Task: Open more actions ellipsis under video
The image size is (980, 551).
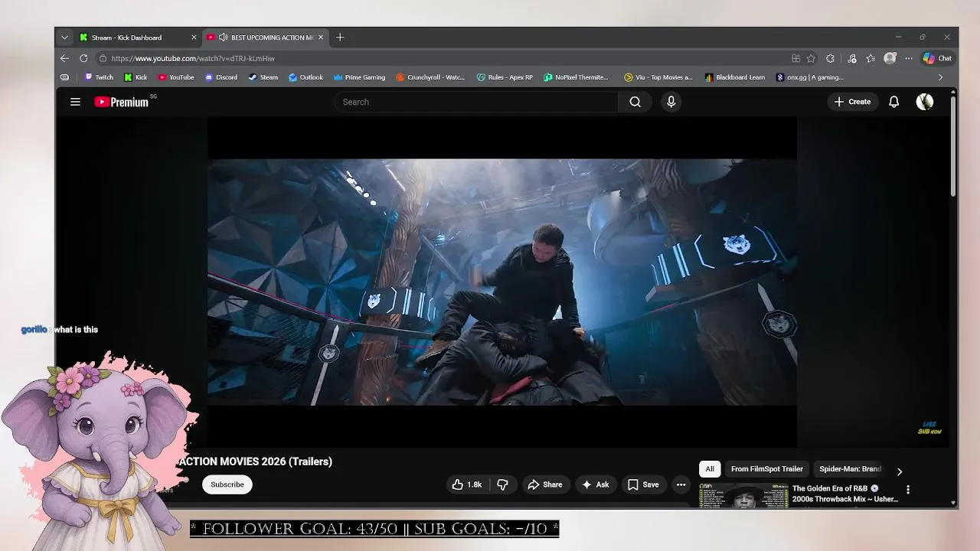Action: (x=681, y=484)
